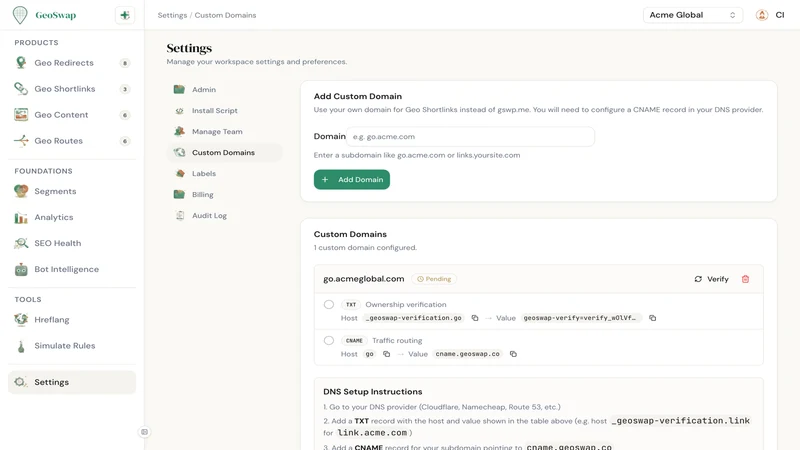Screen dimensions: 800x450
Task: Click the Hreflang globe icon
Action: [x=21, y=320]
